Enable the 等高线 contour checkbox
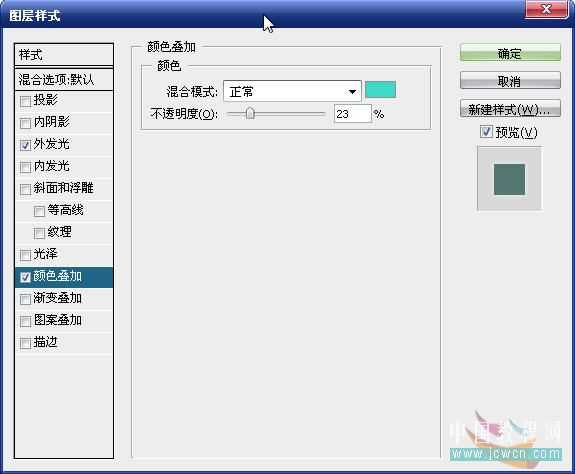The height and width of the screenshot is (474, 575). click(39, 211)
